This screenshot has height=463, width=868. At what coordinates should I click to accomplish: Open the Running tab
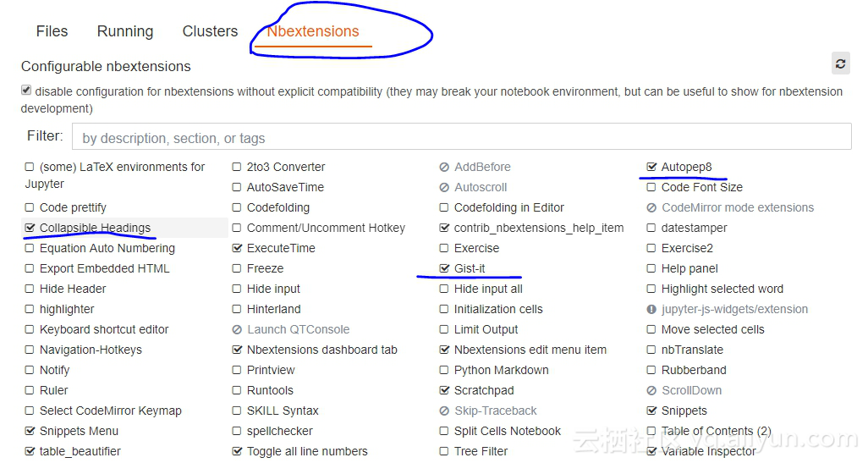pos(125,31)
